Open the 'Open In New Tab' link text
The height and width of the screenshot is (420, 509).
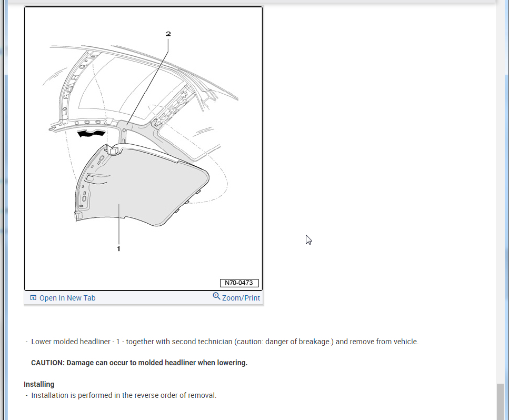point(67,298)
